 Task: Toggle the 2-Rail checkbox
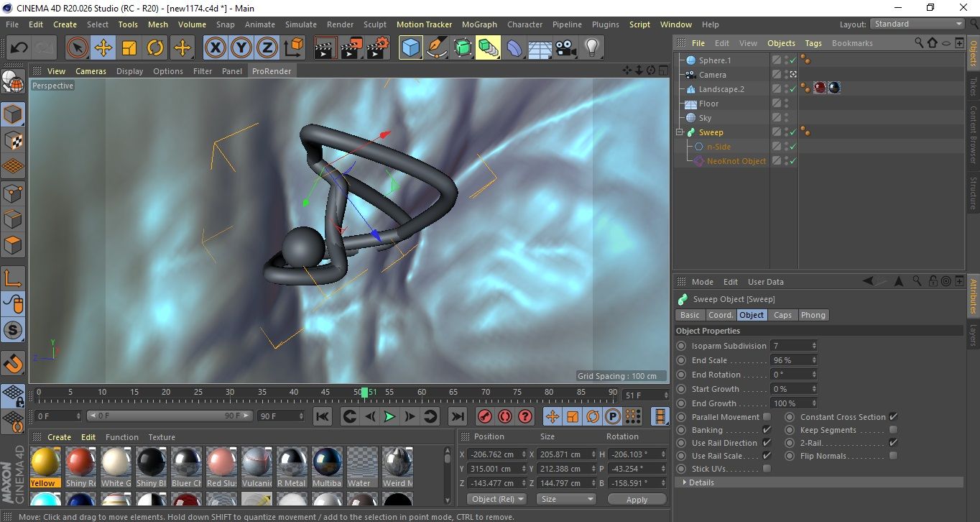coord(893,443)
